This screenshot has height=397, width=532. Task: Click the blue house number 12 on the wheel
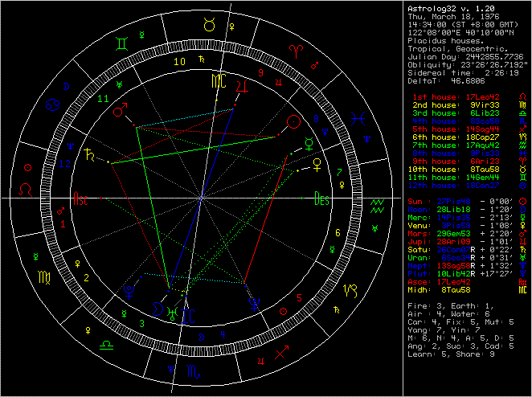click(x=65, y=164)
